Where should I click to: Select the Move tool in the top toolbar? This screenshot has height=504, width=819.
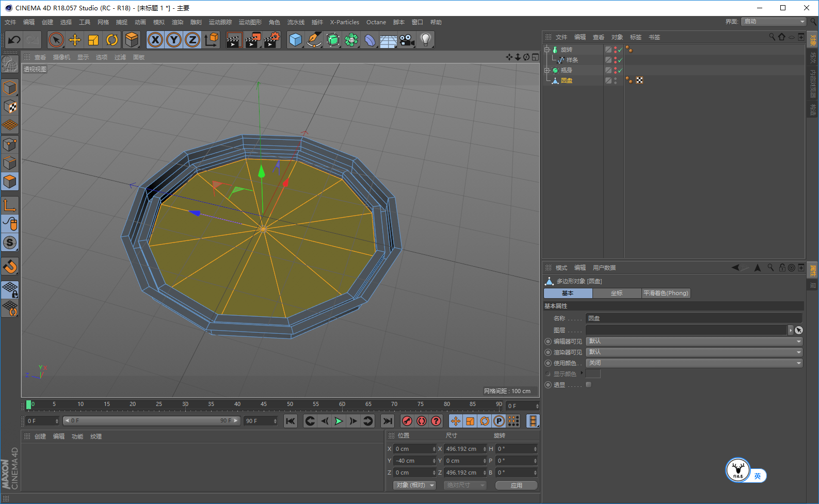[75, 40]
